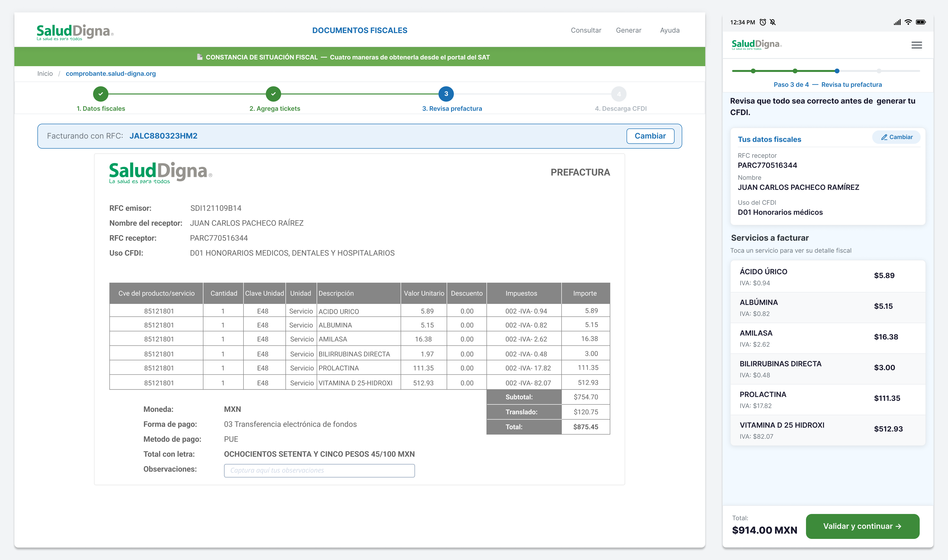Tap Validar y continuar button
The image size is (948, 560).
pos(862,526)
